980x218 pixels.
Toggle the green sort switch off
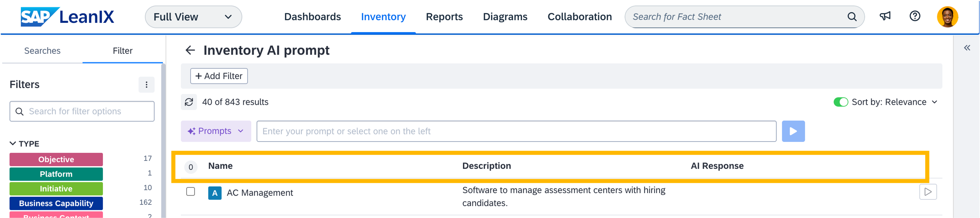tap(840, 102)
